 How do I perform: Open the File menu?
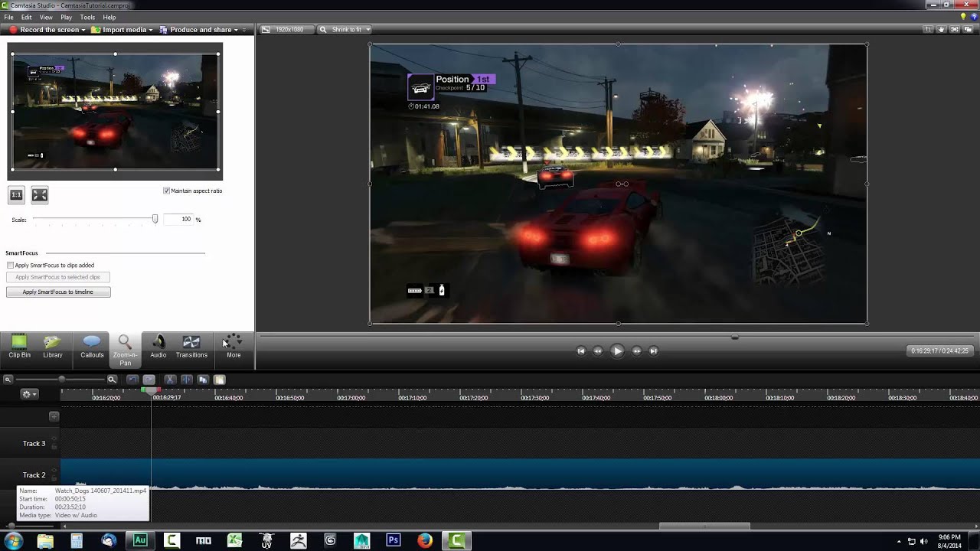click(8, 17)
